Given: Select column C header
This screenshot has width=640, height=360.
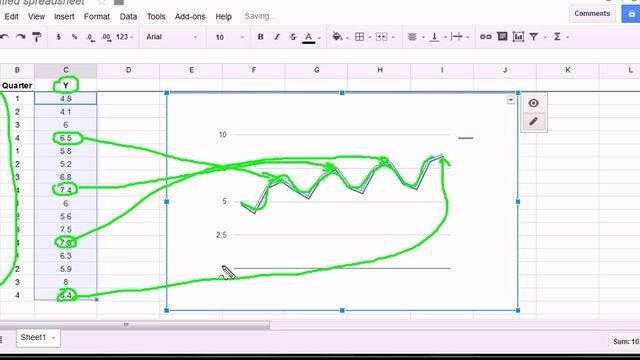Looking at the screenshot, I should pyautogui.click(x=66, y=70).
